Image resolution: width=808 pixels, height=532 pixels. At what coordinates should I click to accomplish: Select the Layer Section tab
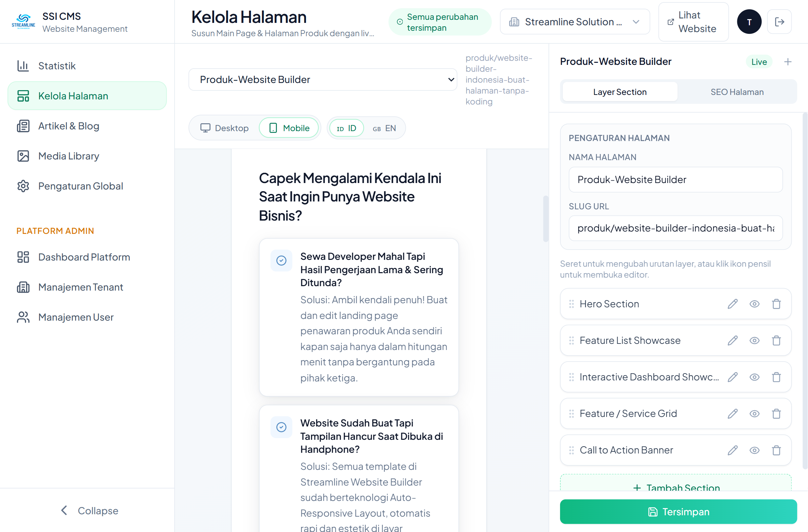click(x=620, y=92)
